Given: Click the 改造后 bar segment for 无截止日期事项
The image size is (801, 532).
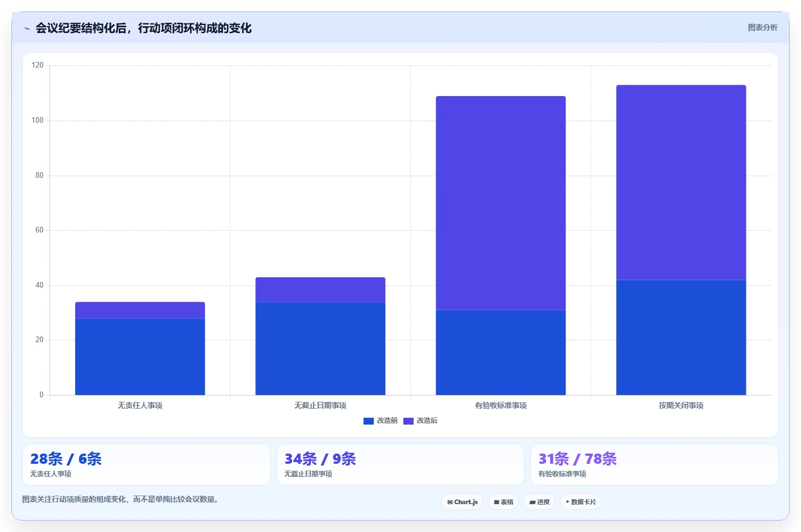Looking at the screenshot, I should click(x=320, y=290).
